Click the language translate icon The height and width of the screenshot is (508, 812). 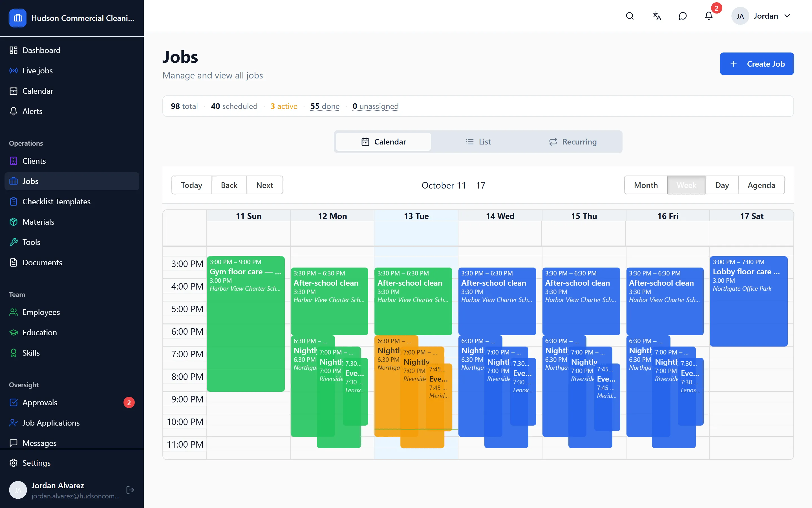(656, 16)
